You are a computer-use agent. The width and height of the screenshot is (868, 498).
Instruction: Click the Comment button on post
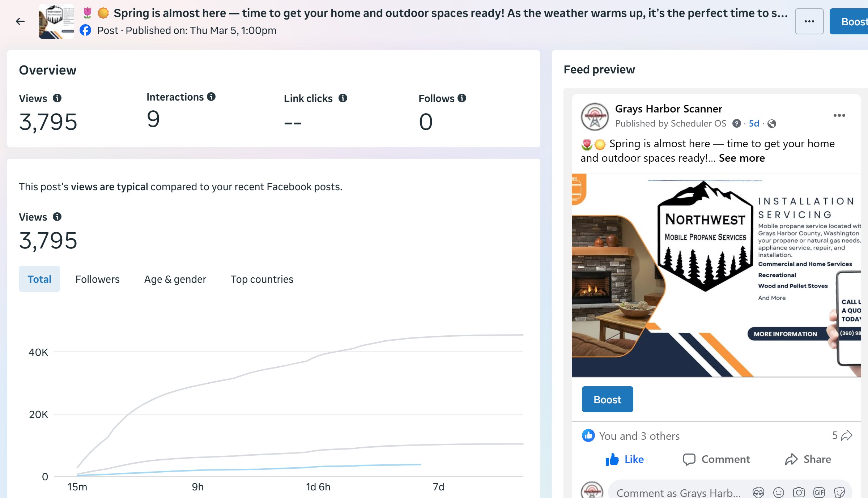click(x=716, y=459)
